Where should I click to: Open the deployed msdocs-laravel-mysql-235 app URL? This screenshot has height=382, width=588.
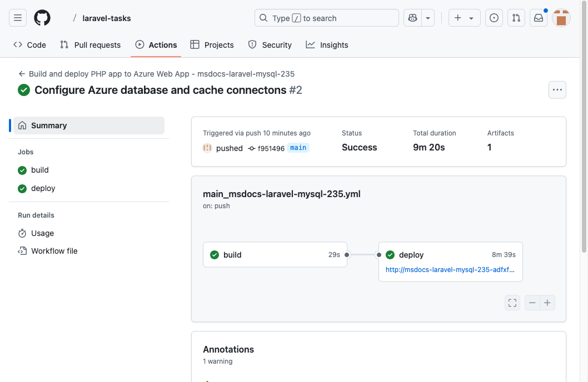click(x=450, y=269)
